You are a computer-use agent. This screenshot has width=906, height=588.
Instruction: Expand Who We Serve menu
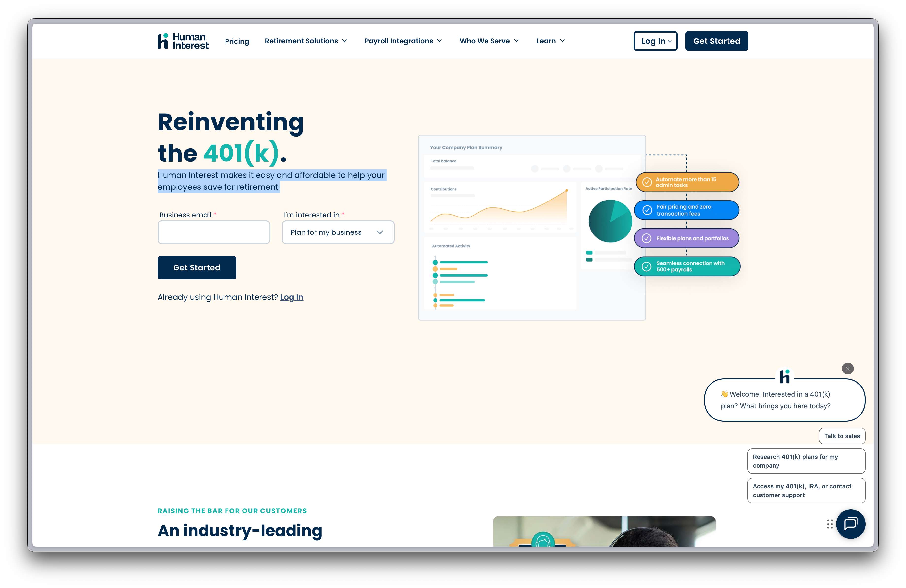click(x=489, y=41)
